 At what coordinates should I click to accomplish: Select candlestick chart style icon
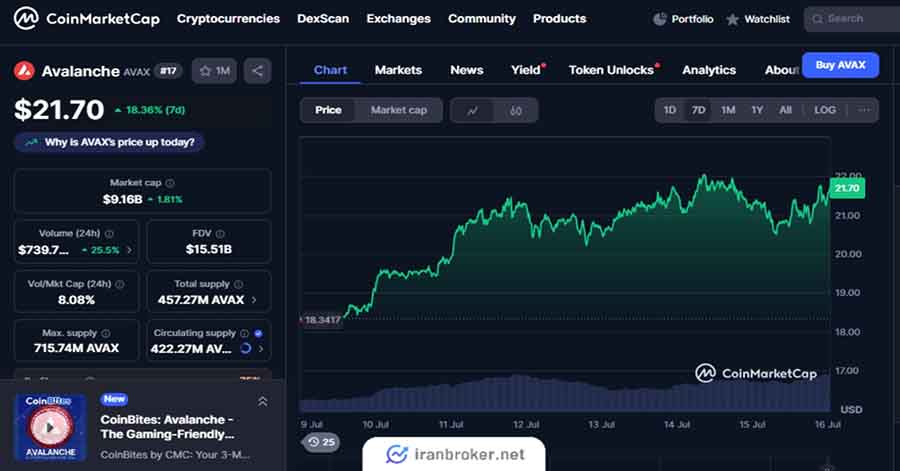click(515, 111)
